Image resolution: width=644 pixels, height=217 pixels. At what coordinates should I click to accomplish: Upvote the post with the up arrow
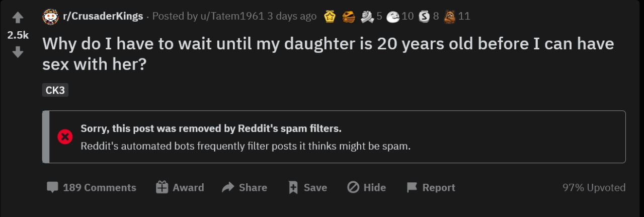pyautogui.click(x=18, y=18)
